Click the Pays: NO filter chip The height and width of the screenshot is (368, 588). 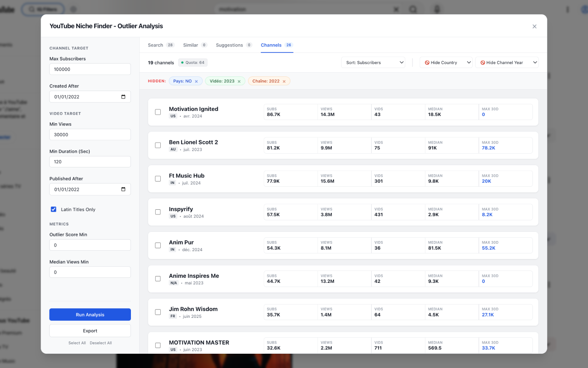tap(186, 81)
